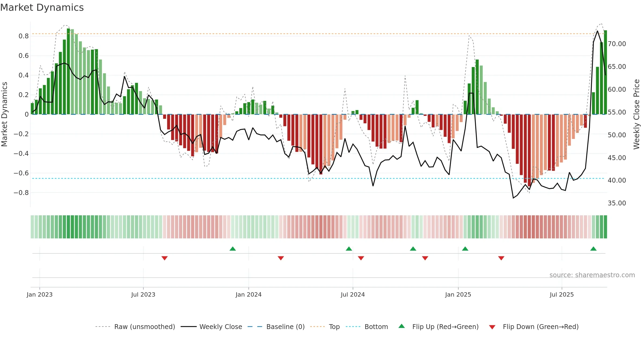Click the Raw (unsmoothed) legend entry
The height and width of the screenshot is (362, 644).
[135, 327]
